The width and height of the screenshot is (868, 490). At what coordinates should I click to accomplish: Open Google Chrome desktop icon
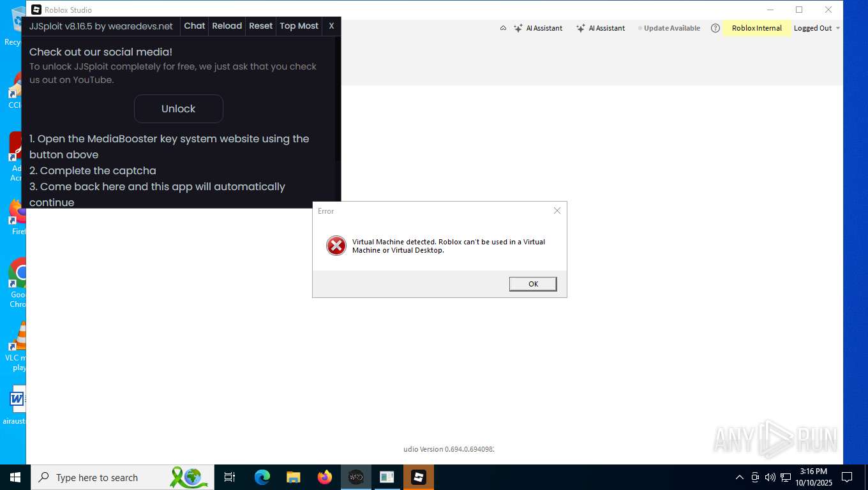[x=18, y=283]
